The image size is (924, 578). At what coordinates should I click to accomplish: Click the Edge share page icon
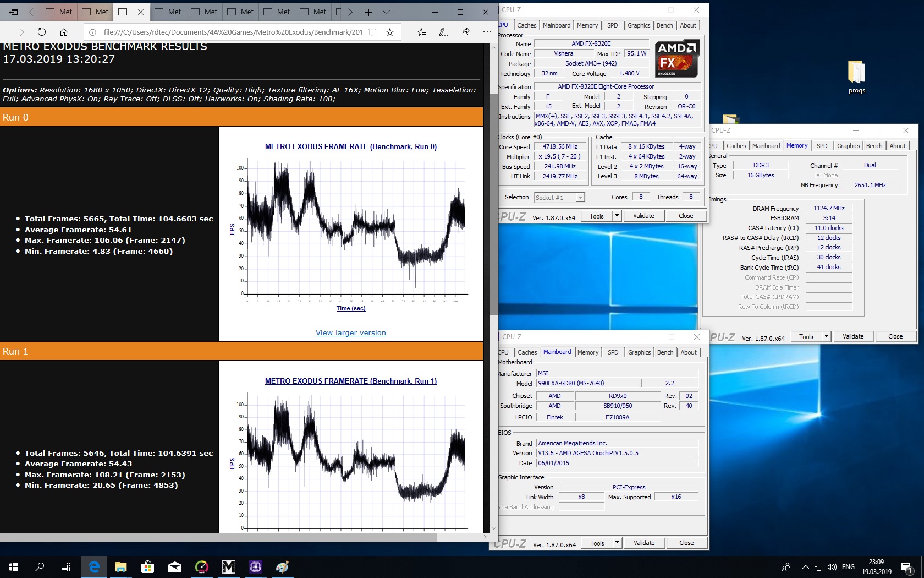coord(465,32)
